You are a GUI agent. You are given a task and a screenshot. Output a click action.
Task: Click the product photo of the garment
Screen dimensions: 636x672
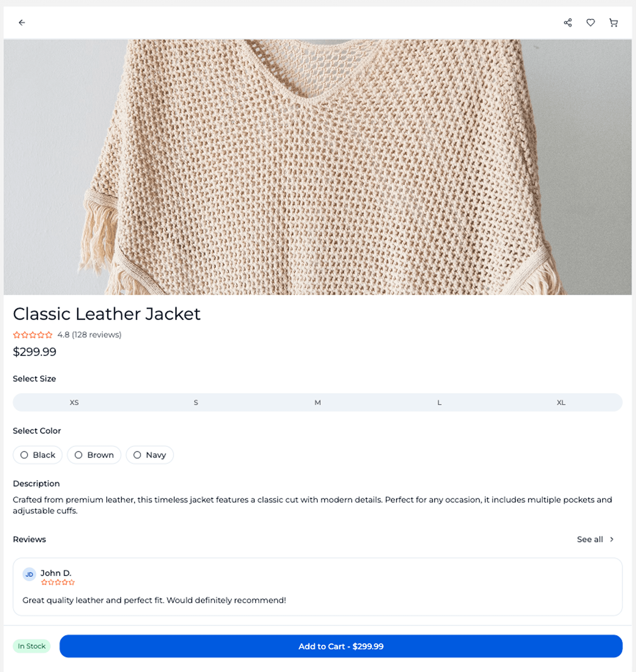coord(318,167)
